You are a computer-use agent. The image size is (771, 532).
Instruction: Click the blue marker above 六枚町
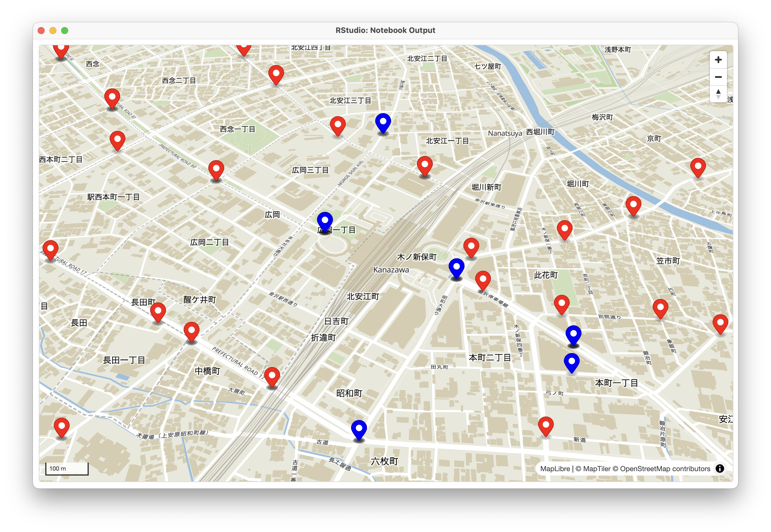[359, 430]
